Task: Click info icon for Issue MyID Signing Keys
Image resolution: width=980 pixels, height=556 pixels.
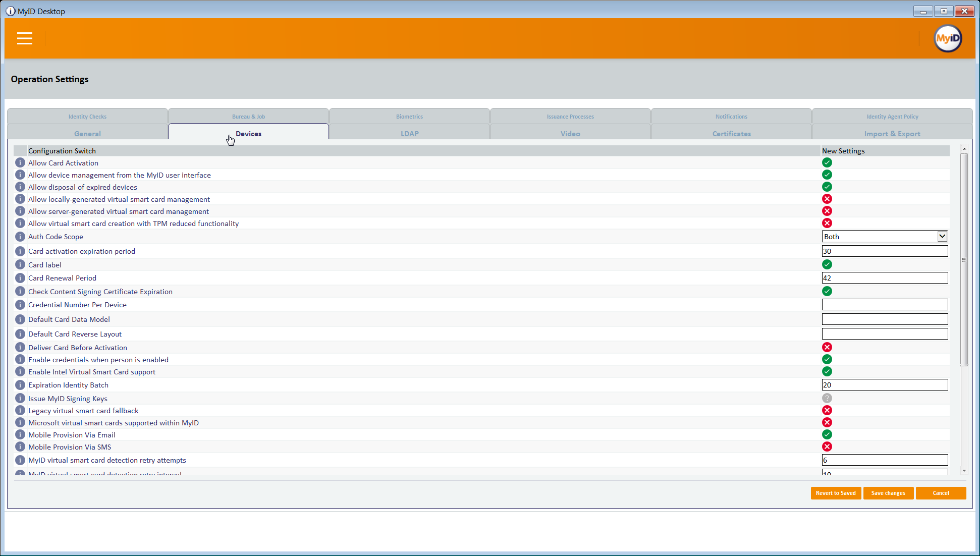Action: point(20,399)
